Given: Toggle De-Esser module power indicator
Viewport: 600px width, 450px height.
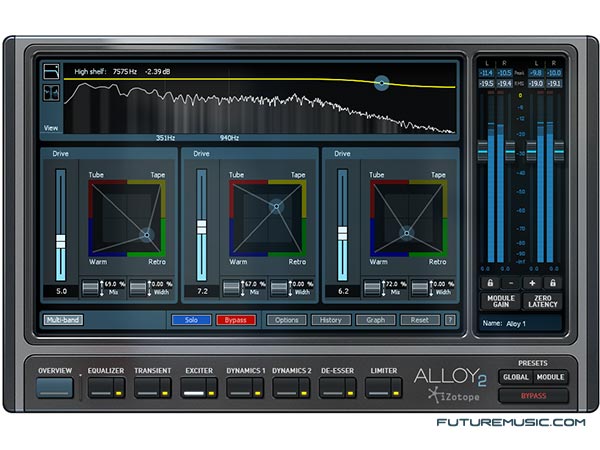Looking at the screenshot, I should (x=349, y=393).
